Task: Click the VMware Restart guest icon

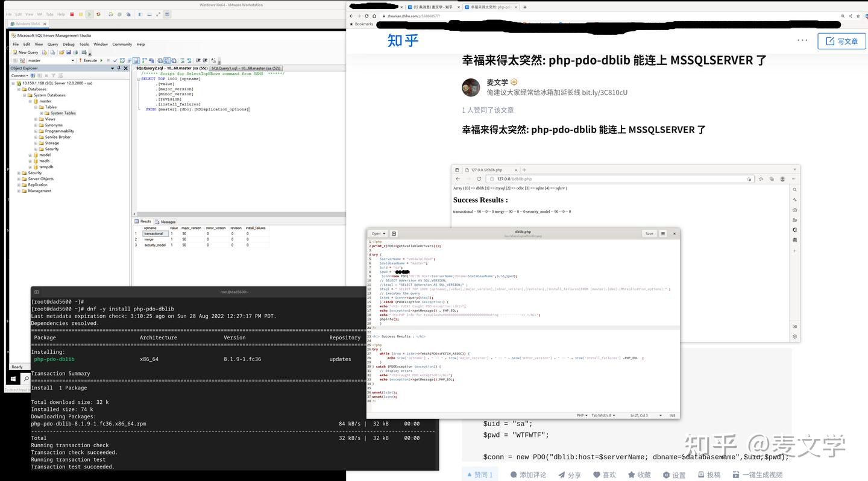Action: [98, 14]
